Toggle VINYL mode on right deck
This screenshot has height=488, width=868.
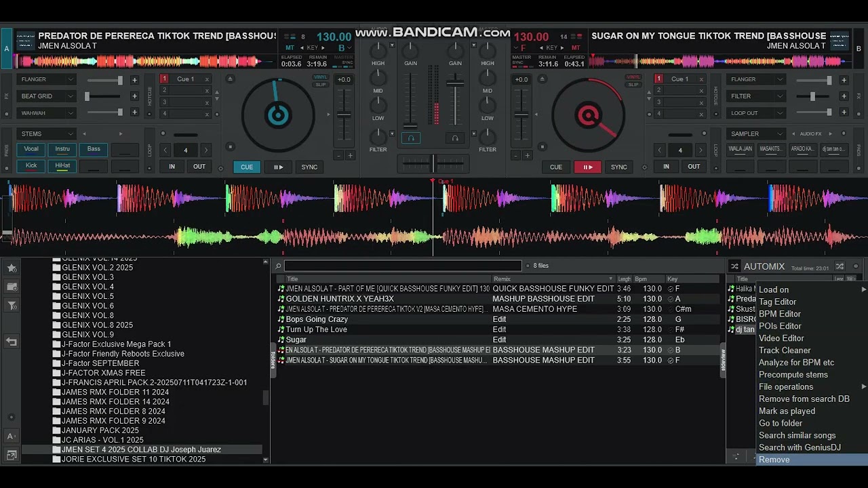pyautogui.click(x=633, y=77)
